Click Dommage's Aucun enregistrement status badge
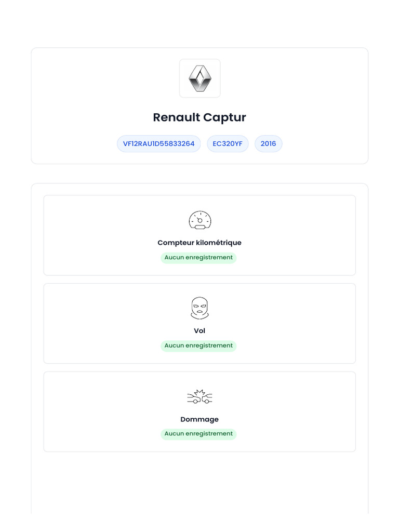Image resolution: width=399 pixels, height=532 pixels. pyautogui.click(x=198, y=434)
